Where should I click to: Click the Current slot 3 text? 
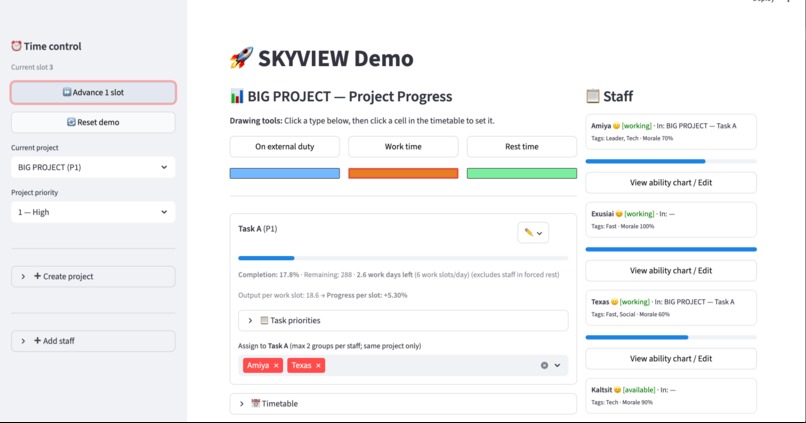[32, 67]
